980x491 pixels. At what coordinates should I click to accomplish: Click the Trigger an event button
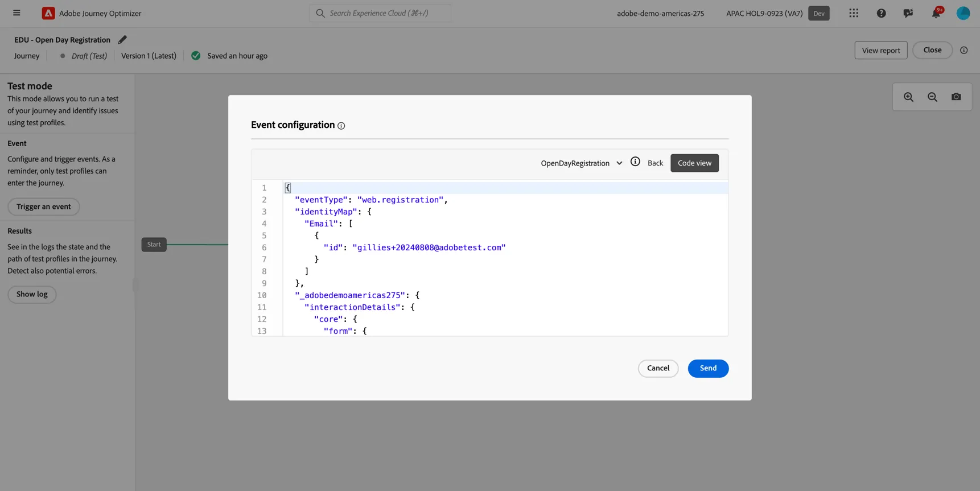44,207
